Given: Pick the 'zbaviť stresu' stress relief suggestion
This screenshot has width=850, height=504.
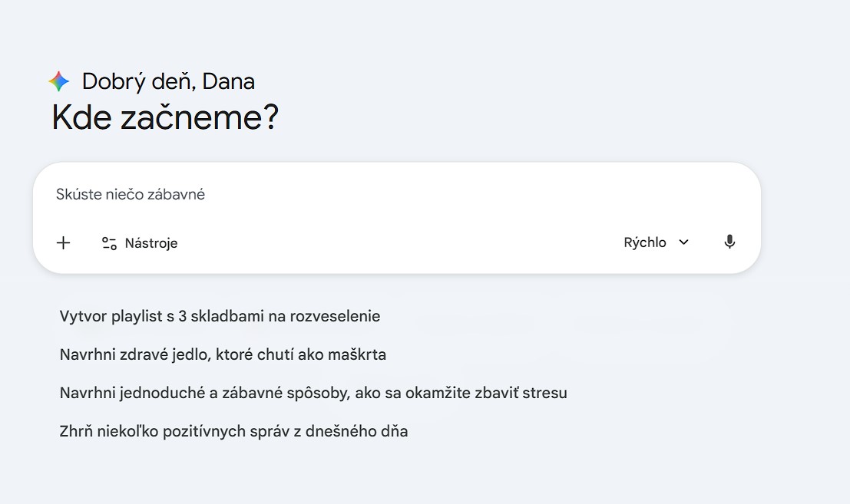Looking at the screenshot, I should 313,393.
